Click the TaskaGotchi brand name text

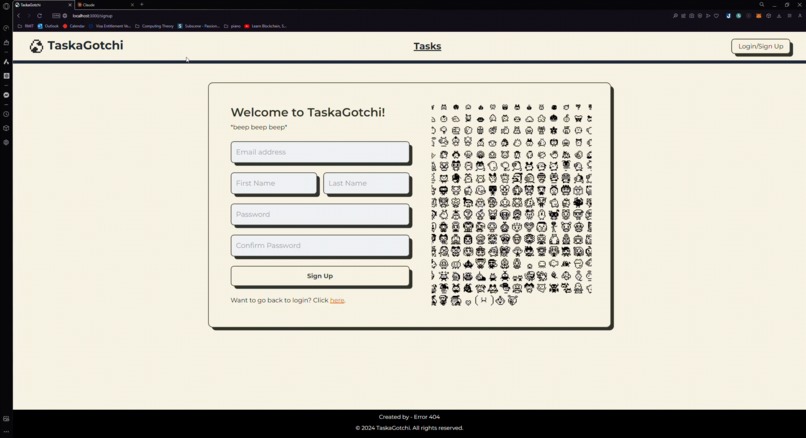pos(85,46)
